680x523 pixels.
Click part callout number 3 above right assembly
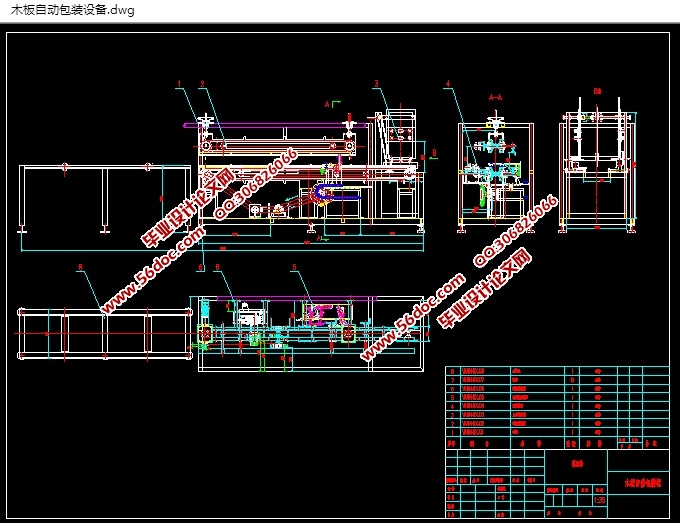click(376, 83)
